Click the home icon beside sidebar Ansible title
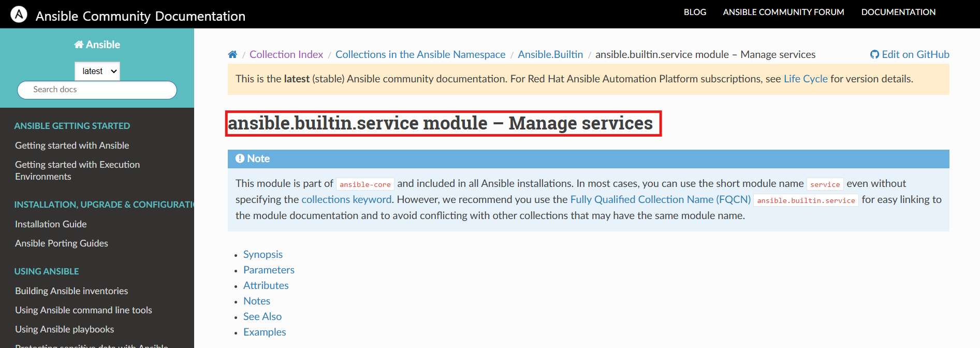The width and height of the screenshot is (980, 348). click(79, 45)
